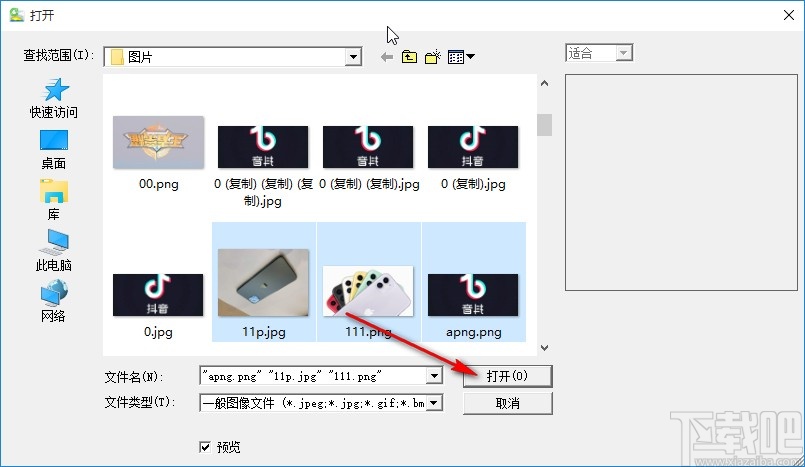Close the 打开 dialog window

point(789,15)
